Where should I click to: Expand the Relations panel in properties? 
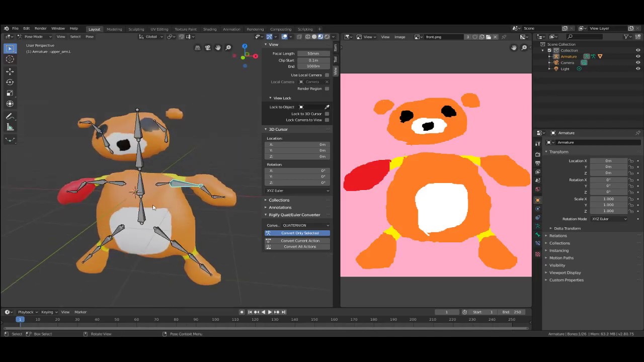click(557, 236)
